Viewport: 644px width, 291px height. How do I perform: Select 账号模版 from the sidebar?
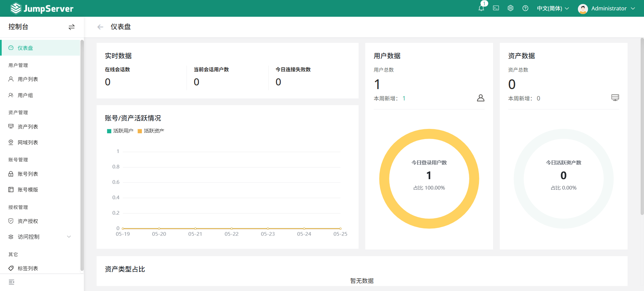28,190
